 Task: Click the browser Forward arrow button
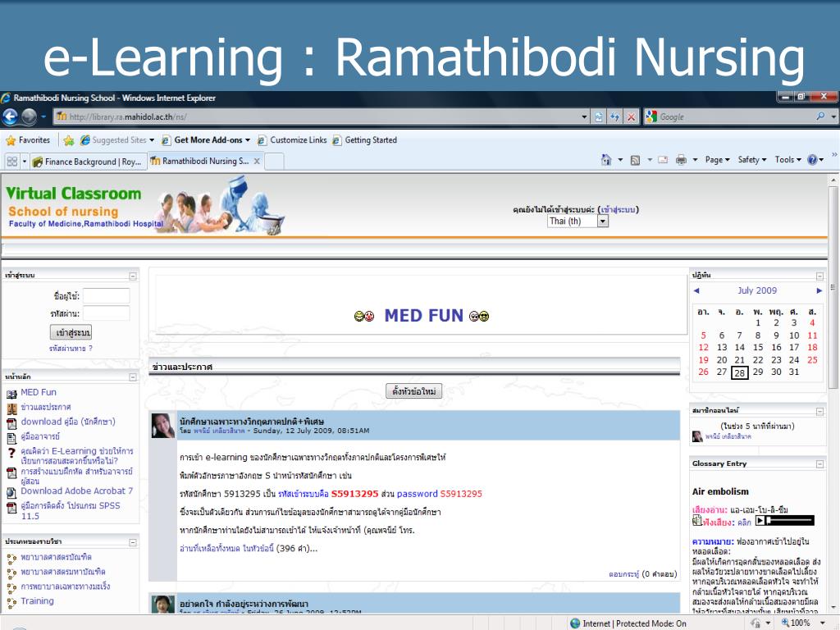pyautogui.click(x=29, y=116)
